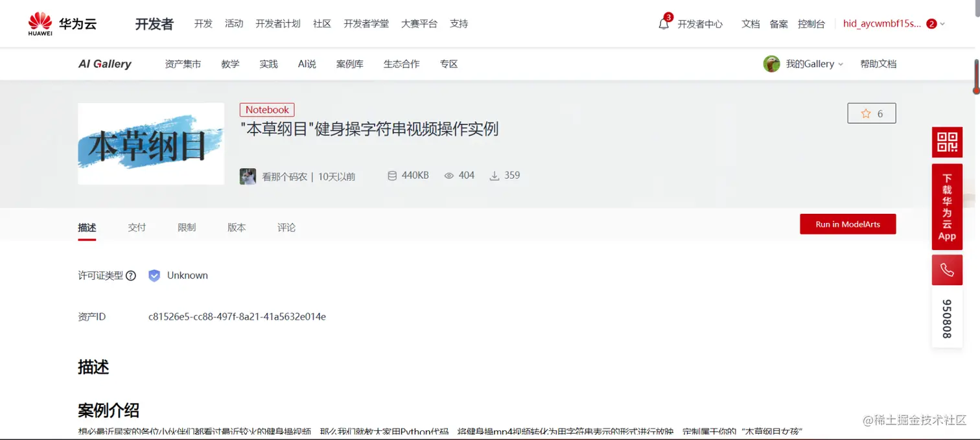Viewport: 980px width, 440px height.
Task: Open the notification bell icon
Action: coord(664,24)
